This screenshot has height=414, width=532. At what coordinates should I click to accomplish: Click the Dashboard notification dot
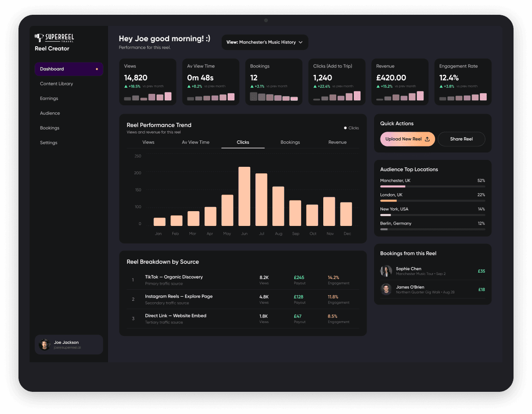(97, 69)
